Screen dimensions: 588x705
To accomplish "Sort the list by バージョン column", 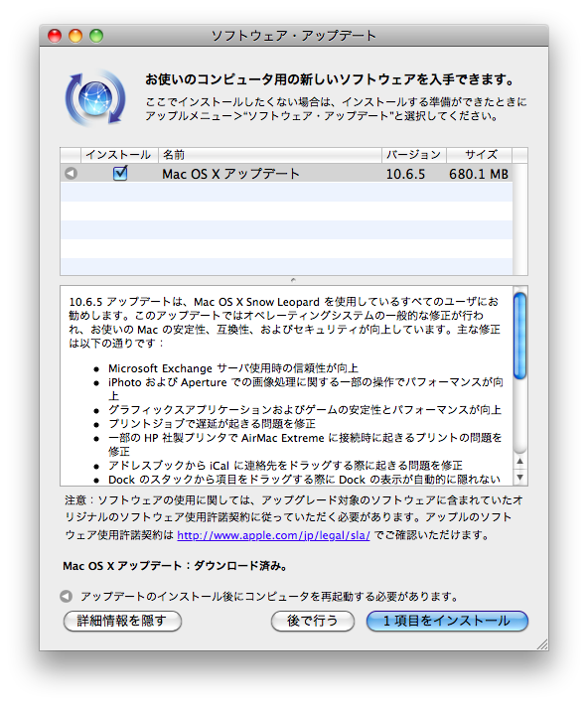I will (413, 155).
